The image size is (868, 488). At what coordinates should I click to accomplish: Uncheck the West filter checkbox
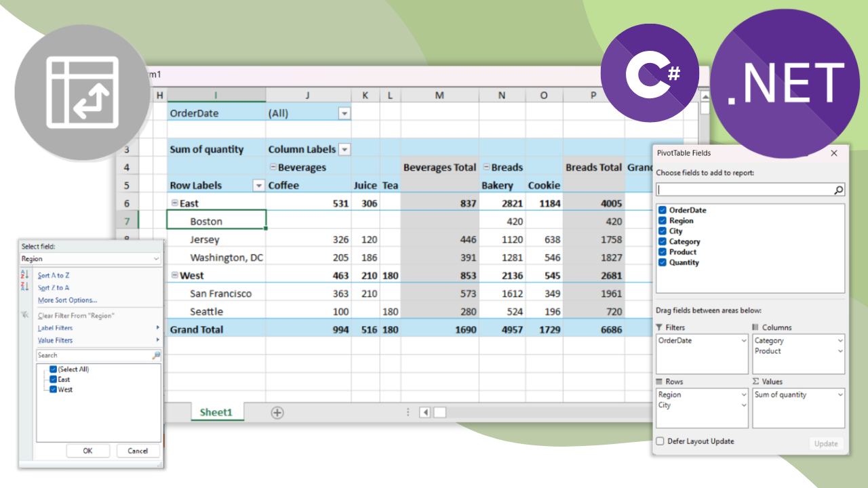tap(53, 390)
